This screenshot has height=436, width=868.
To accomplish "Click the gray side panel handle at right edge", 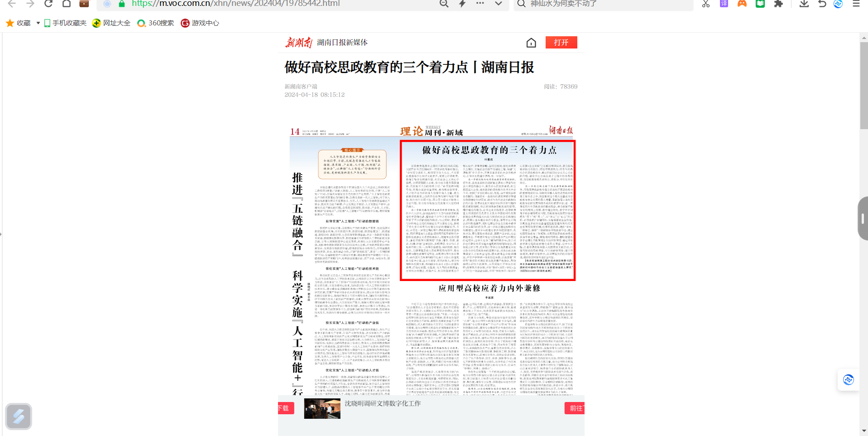I will [863, 218].
